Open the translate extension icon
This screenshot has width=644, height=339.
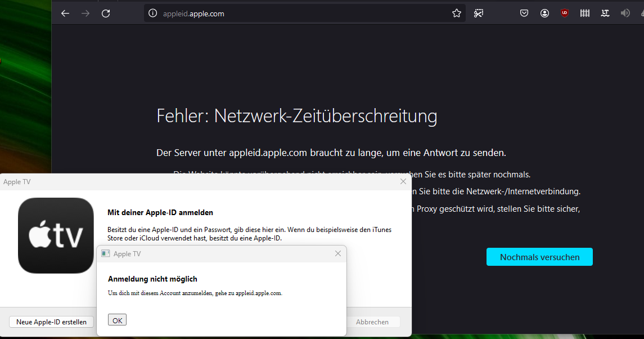(x=605, y=13)
